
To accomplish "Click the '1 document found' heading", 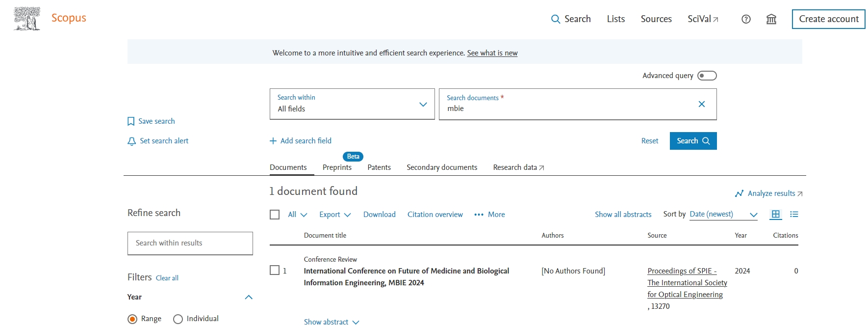I will (x=313, y=191).
